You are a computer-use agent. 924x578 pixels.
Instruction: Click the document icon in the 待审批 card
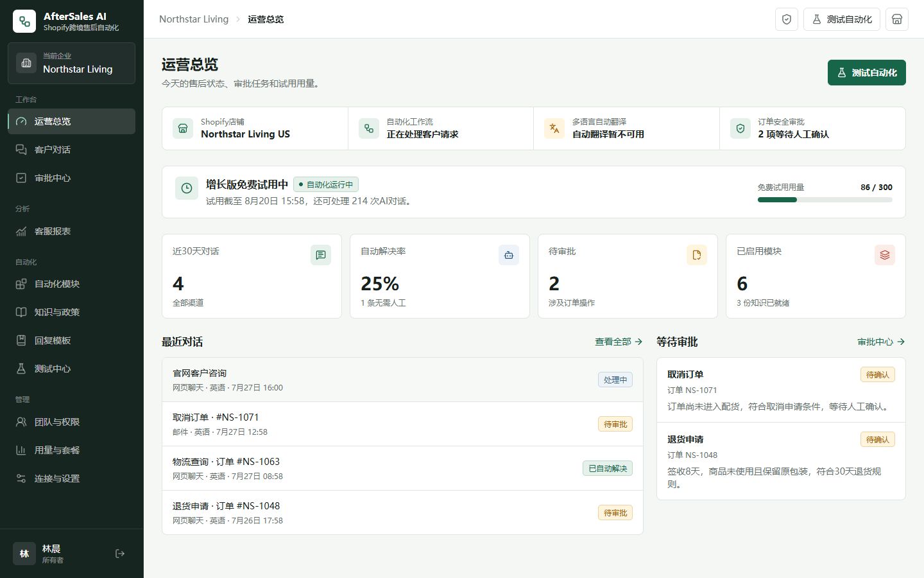click(x=697, y=255)
